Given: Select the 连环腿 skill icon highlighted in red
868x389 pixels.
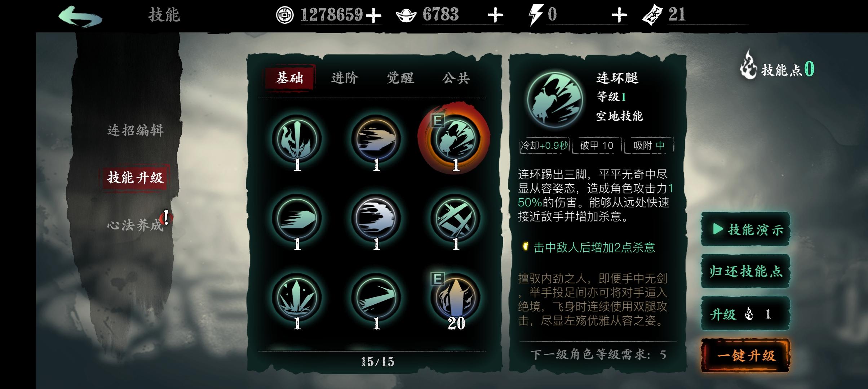Looking at the screenshot, I should (455, 139).
